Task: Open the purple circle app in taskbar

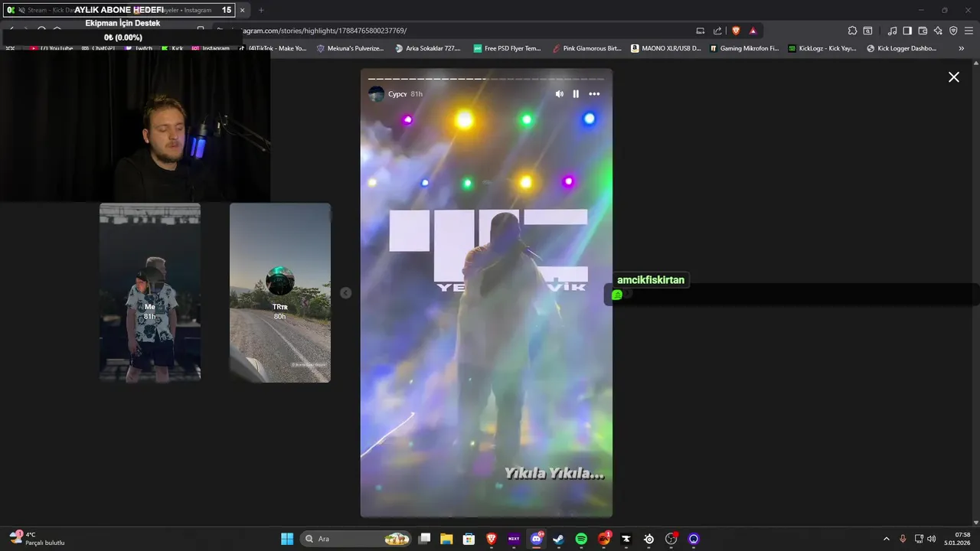Action: [694, 539]
